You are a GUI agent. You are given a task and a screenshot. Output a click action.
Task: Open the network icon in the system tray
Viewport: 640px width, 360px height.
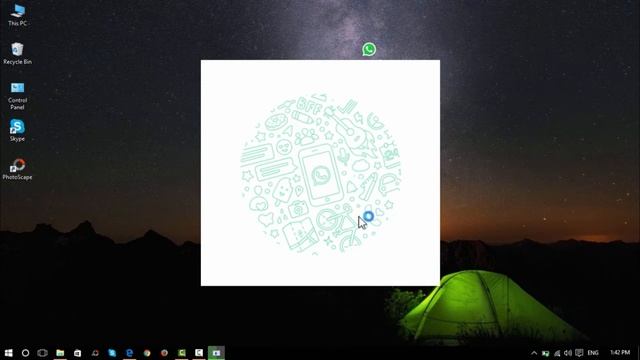557,353
